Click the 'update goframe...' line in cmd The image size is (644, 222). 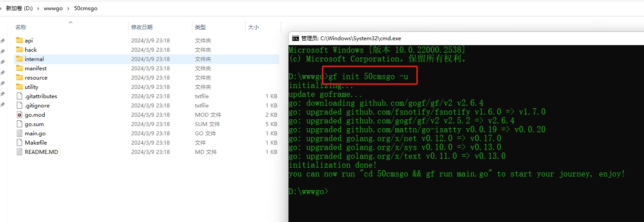pos(326,94)
